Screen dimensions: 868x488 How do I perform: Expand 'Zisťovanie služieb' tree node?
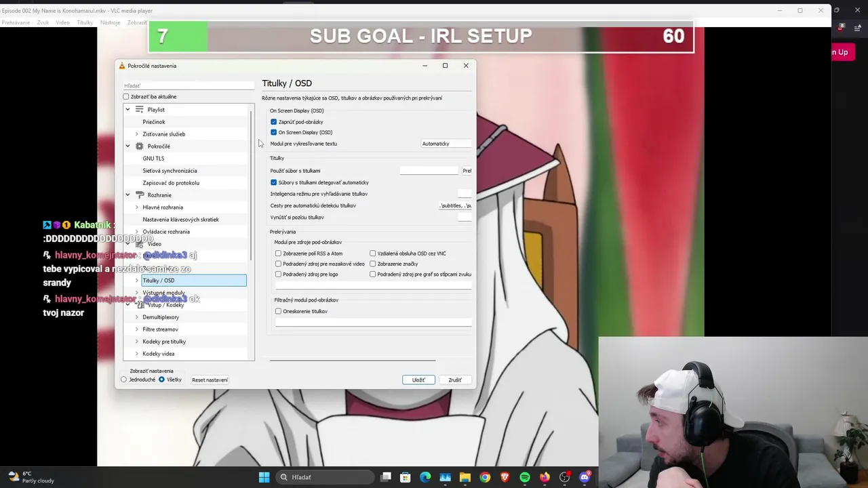(x=137, y=134)
